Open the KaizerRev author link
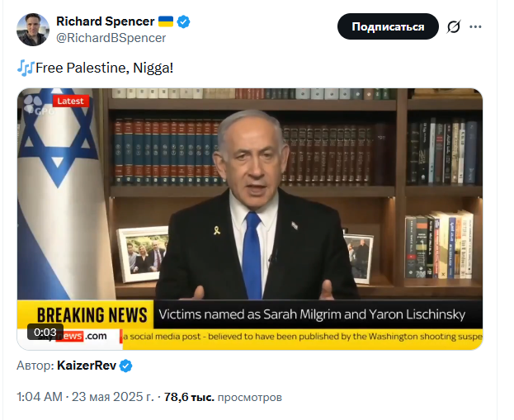Screen dimensions: 514x420 coord(87,366)
